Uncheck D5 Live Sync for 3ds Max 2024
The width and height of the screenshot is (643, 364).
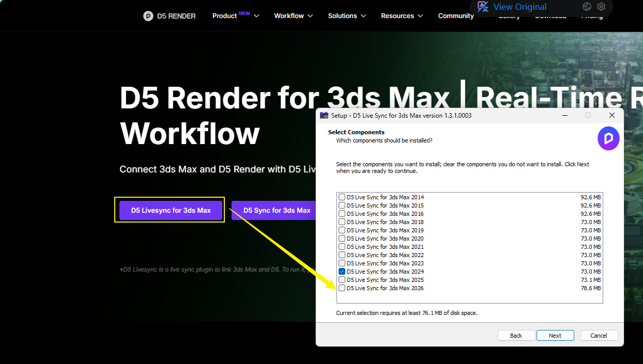(x=342, y=271)
